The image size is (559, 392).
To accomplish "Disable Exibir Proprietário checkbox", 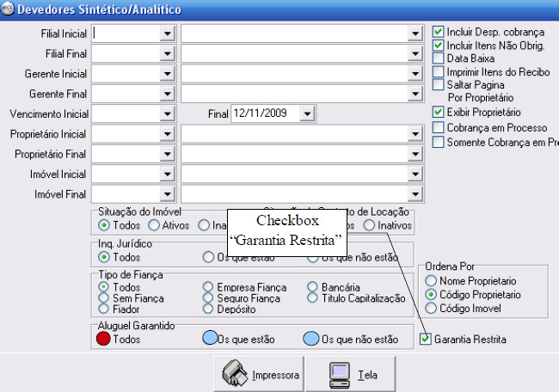I will (439, 112).
